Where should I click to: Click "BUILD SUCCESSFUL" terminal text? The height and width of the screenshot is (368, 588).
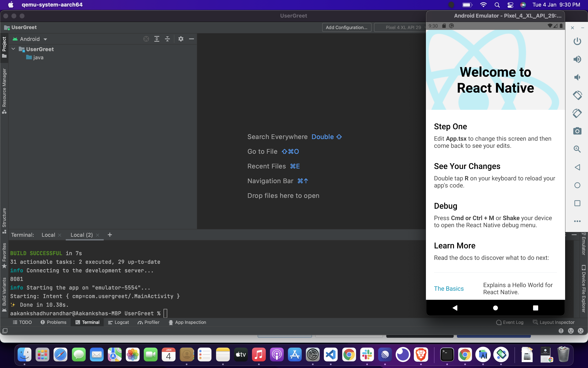[x=36, y=253]
